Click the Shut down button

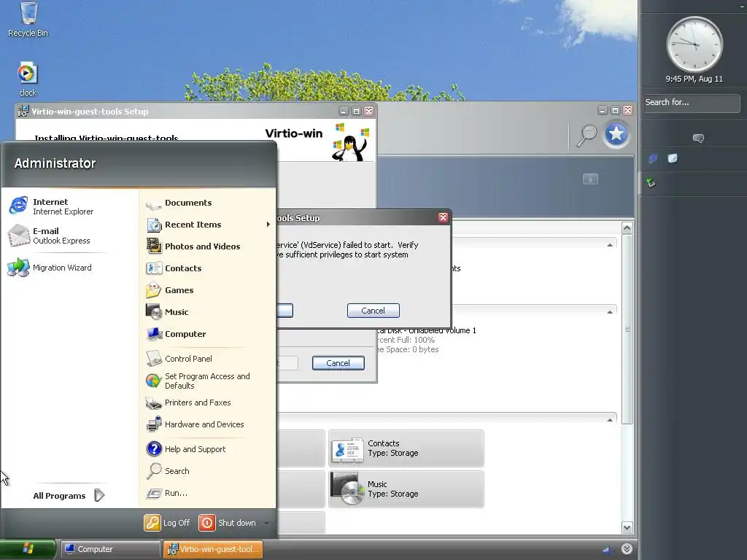click(228, 523)
